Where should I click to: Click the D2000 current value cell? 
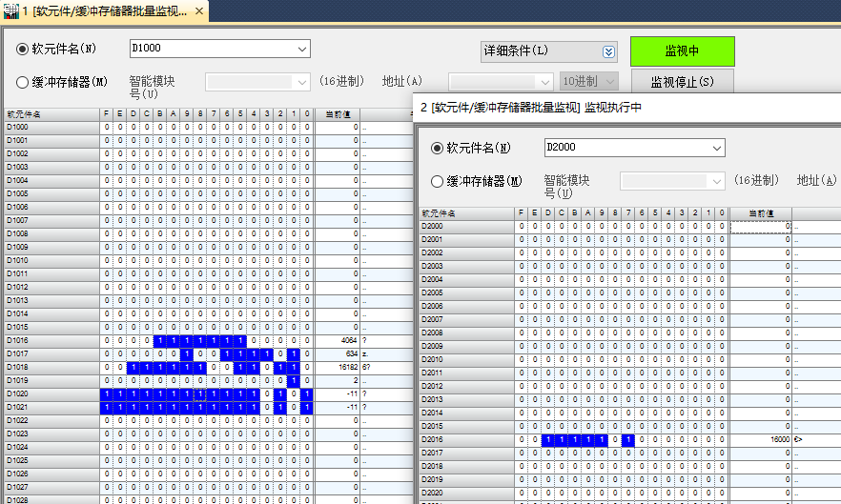(x=761, y=226)
